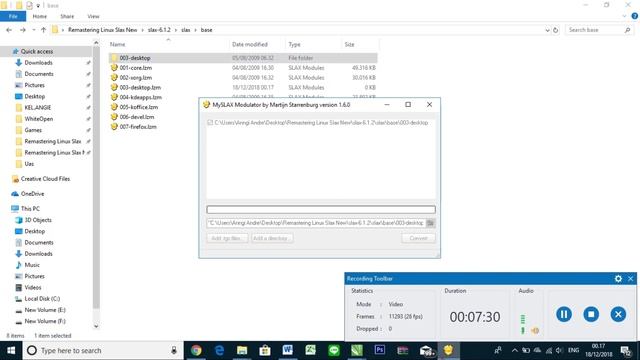The image size is (640, 360).
Task: Click Cortana microphone icon in search box
Action: 174,350
